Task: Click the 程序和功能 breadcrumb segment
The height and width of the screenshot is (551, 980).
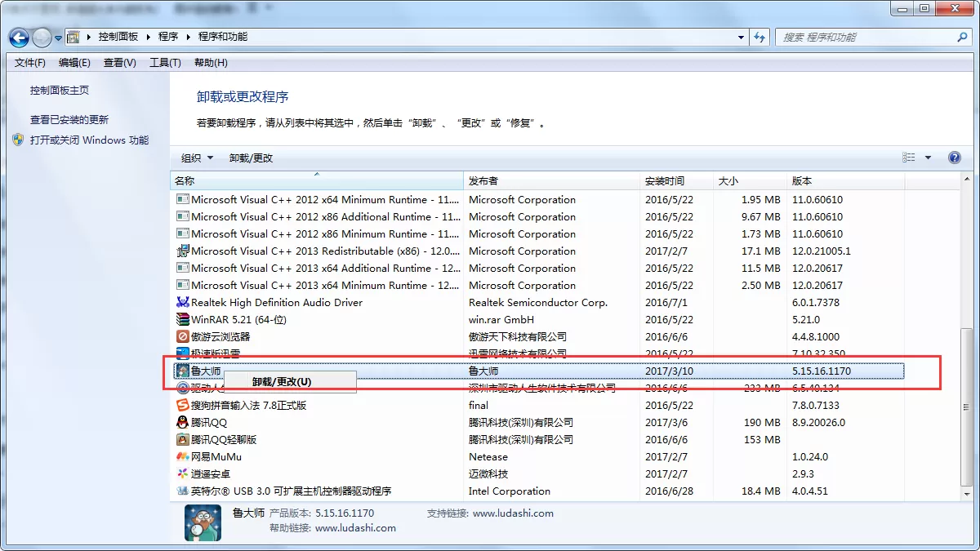Action: tap(223, 38)
